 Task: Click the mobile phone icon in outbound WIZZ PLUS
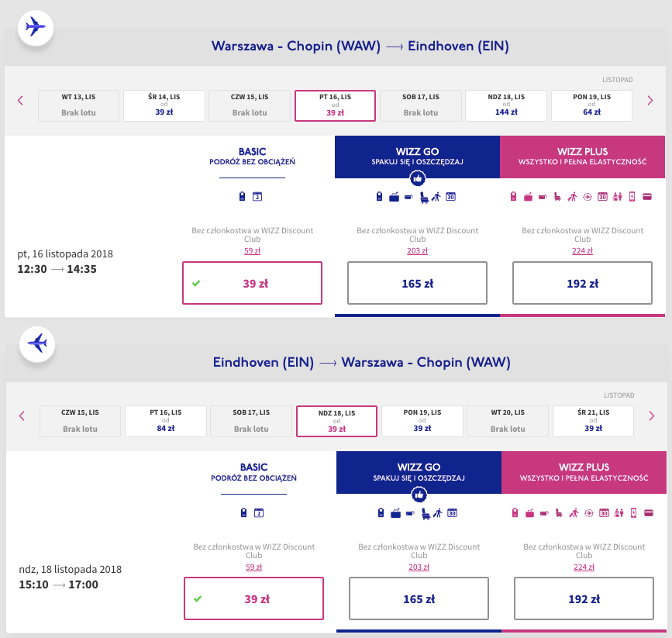click(632, 197)
